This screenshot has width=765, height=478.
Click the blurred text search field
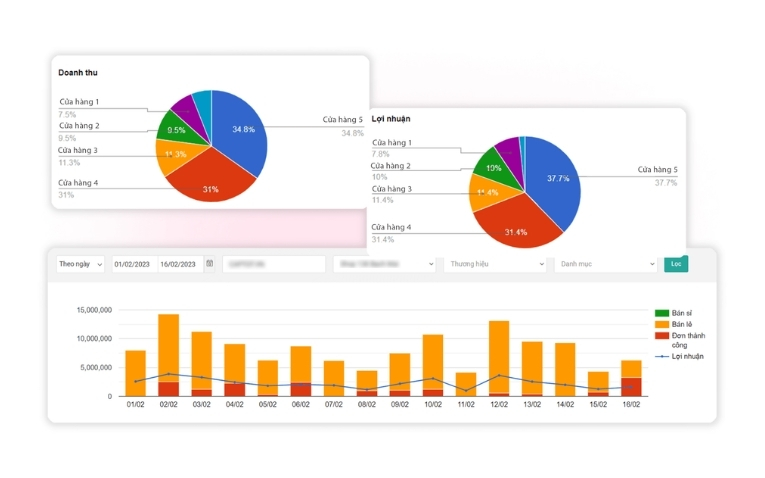tap(273, 264)
